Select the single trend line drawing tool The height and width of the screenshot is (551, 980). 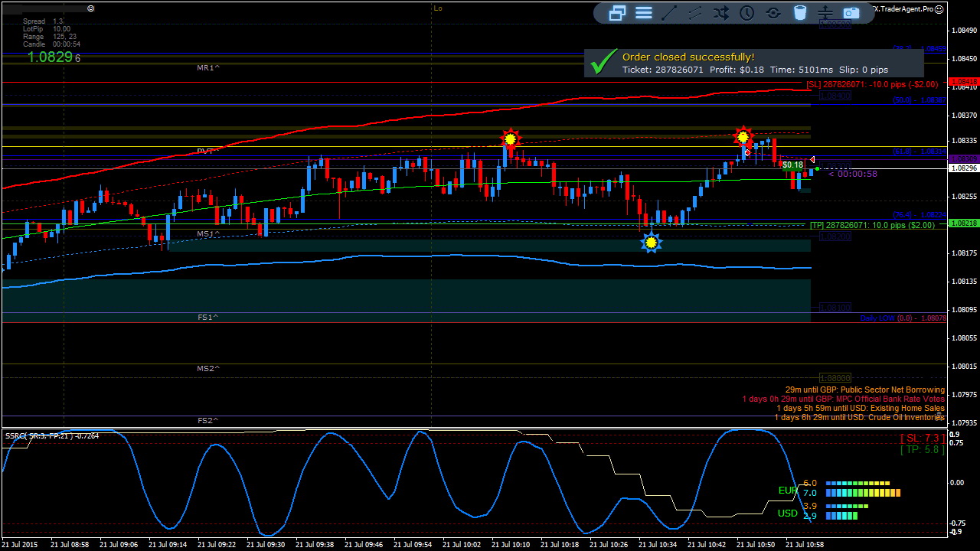click(669, 12)
